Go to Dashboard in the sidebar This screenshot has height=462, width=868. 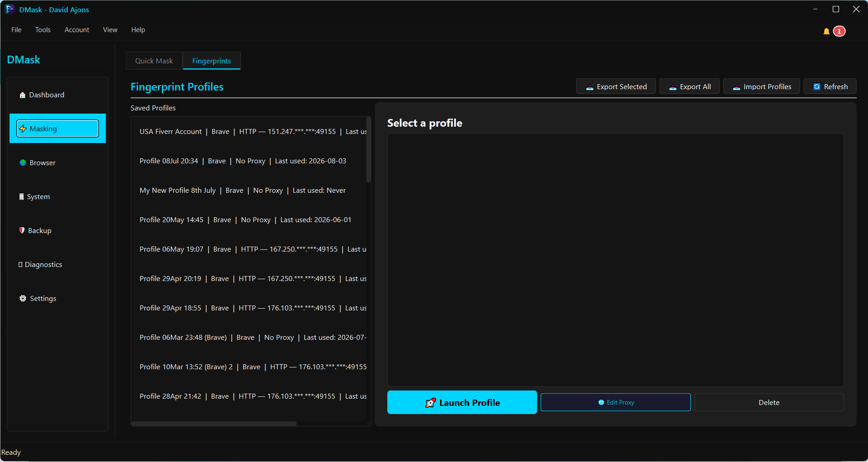coord(57,95)
